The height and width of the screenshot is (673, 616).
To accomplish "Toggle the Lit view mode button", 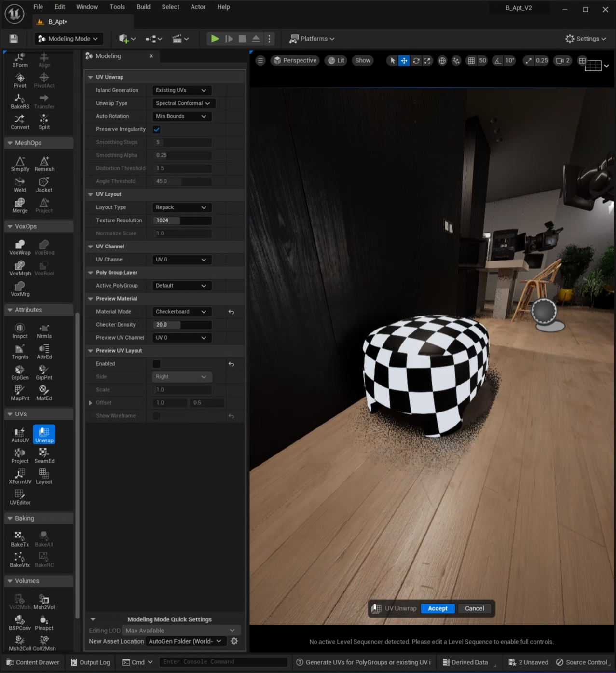I will pos(336,60).
